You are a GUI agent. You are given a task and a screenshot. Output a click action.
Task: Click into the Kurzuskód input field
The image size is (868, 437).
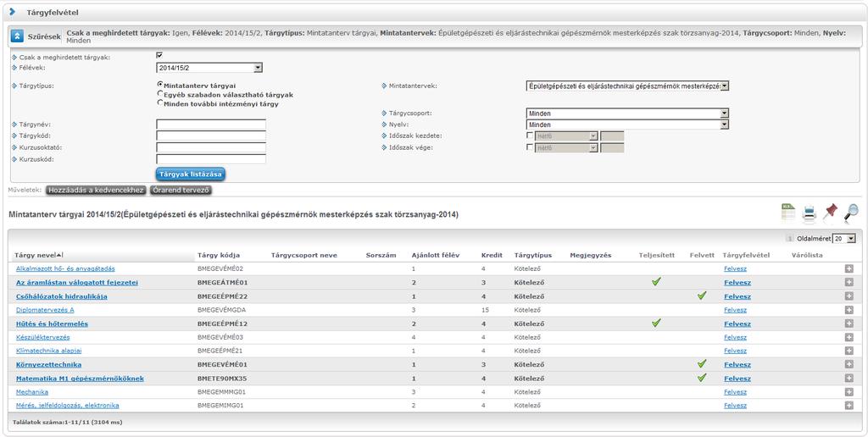[211, 159]
